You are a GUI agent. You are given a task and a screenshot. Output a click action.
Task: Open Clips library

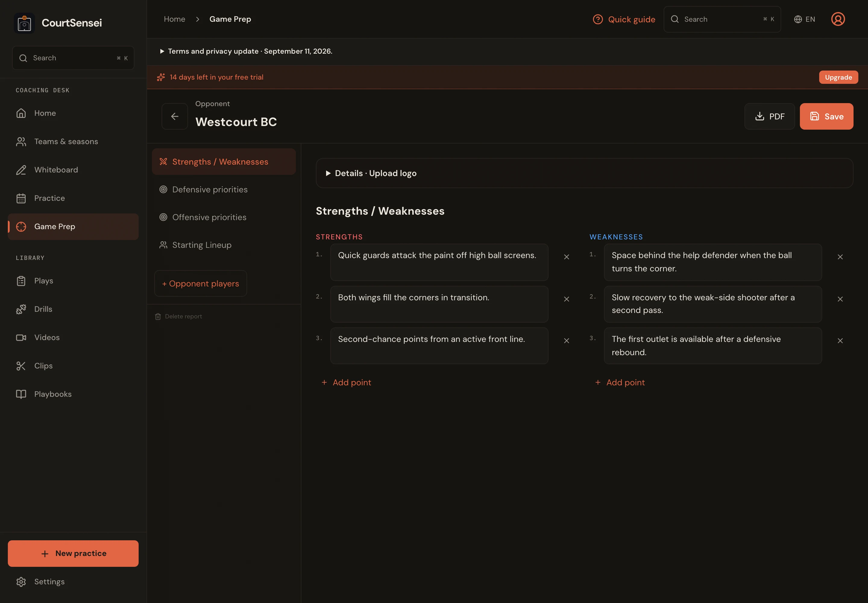[73, 366]
